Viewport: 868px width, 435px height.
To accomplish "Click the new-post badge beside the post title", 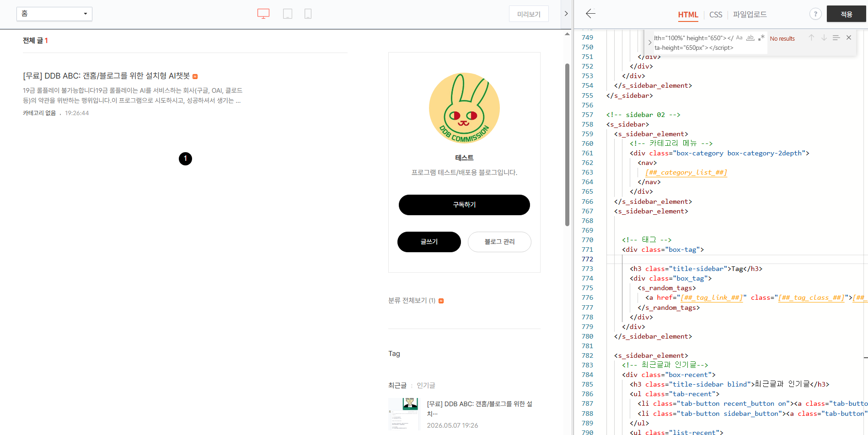I will point(195,76).
